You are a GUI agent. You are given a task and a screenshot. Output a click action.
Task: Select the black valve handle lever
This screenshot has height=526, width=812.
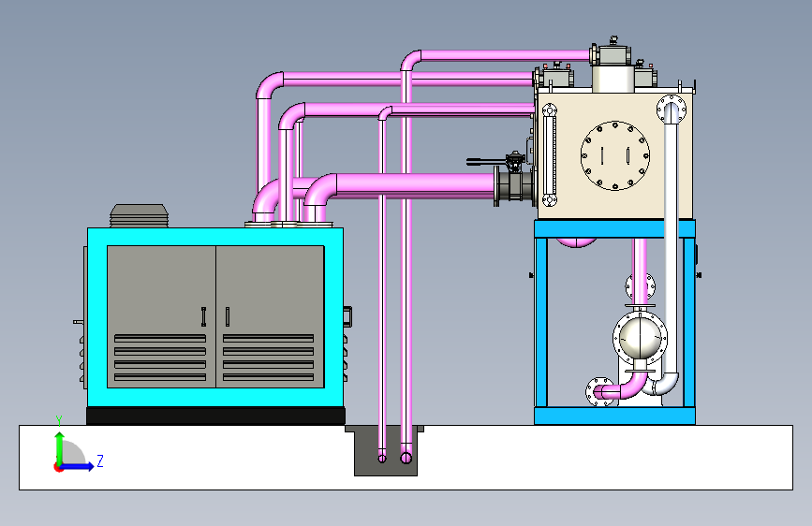(487, 162)
